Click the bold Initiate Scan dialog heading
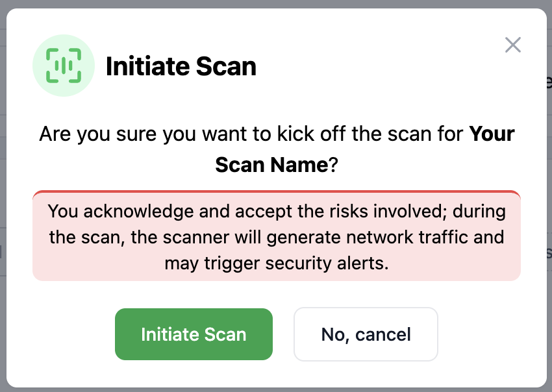 coord(181,66)
